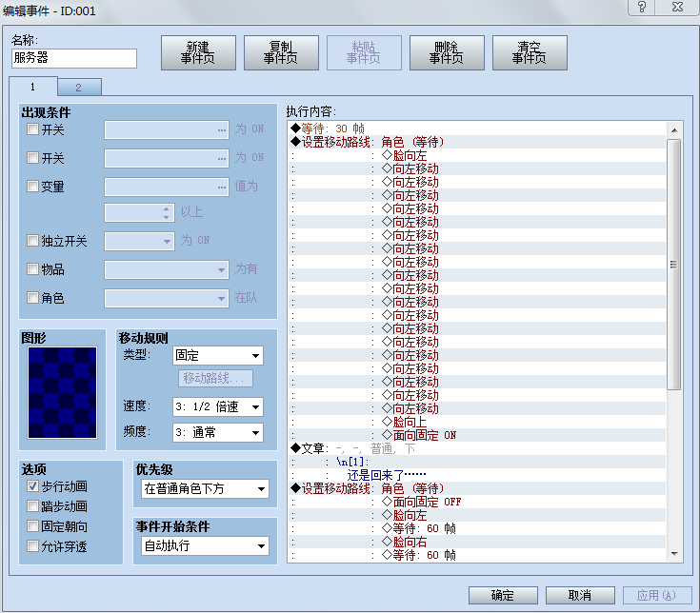The height and width of the screenshot is (613, 700).
Task: Select the first 设置移动路线: 角色 (等待) line
Action: tap(477, 142)
